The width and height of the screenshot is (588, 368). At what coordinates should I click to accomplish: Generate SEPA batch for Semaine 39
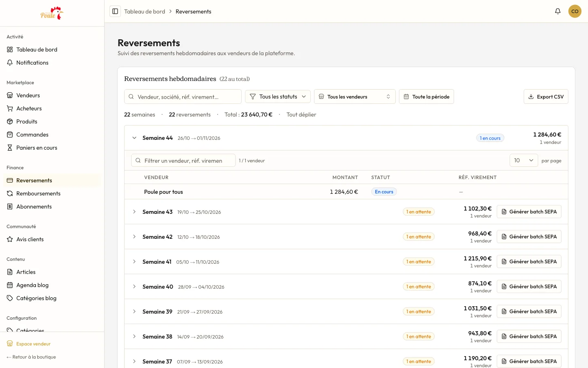click(529, 312)
